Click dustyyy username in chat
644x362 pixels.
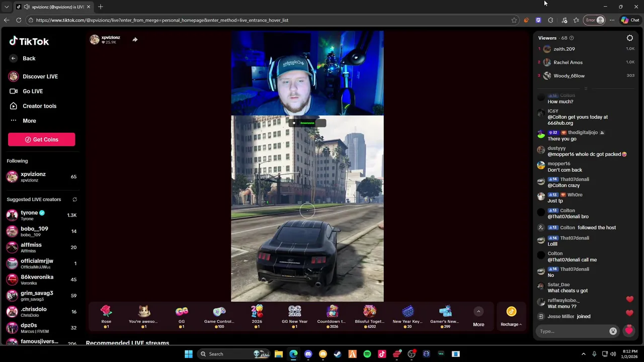pos(556,148)
